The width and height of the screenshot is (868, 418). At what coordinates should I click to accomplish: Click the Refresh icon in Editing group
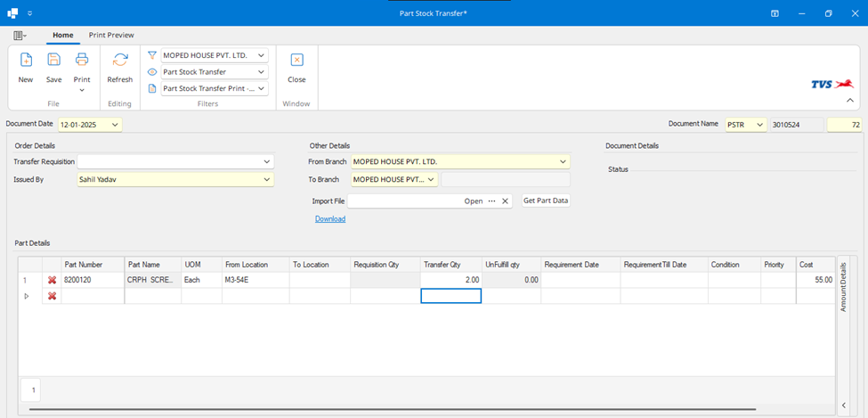coord(119,61)
